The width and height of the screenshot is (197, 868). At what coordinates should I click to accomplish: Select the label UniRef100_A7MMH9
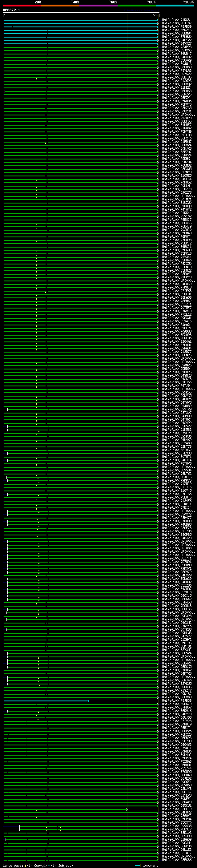177,521
